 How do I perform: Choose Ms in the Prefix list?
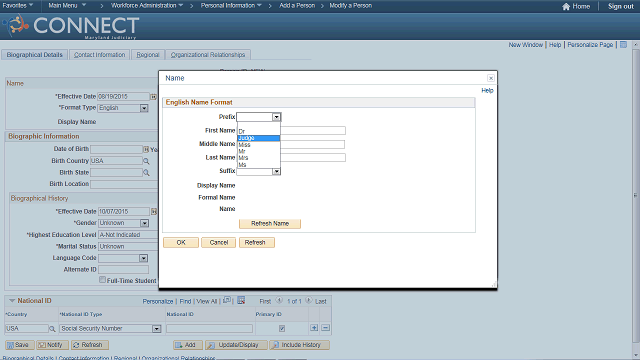259,165
